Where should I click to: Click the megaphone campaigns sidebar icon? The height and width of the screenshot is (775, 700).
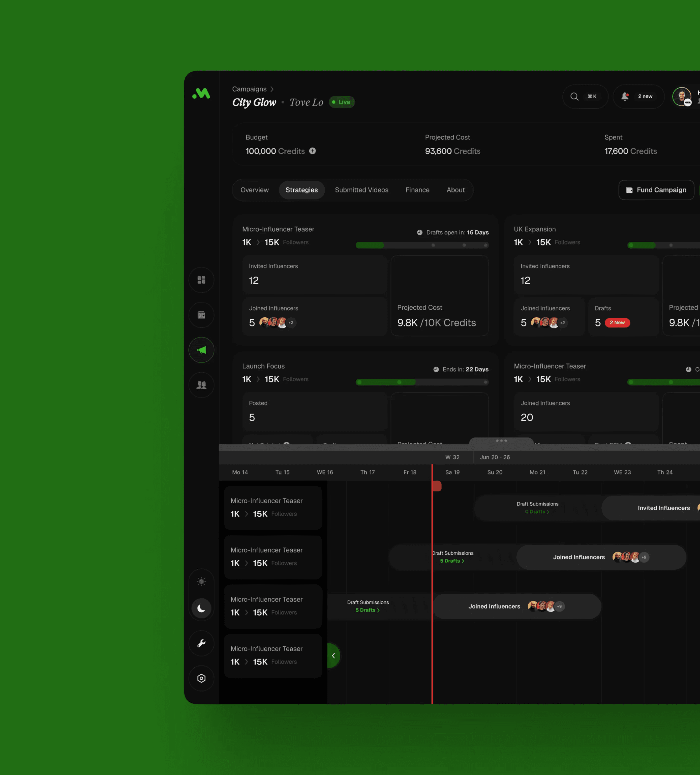[x=201, y=350]
